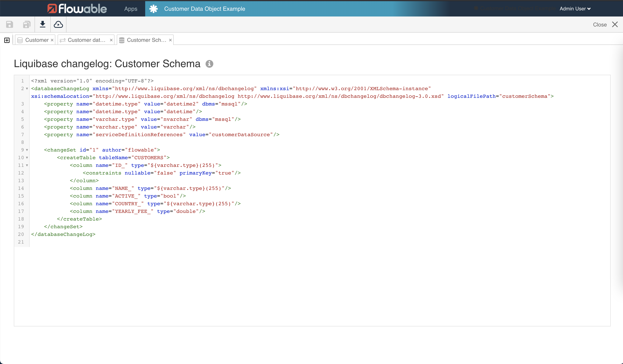Download the changelog XML file
This screenshot has width=623, height=364.
coord(42,24)
